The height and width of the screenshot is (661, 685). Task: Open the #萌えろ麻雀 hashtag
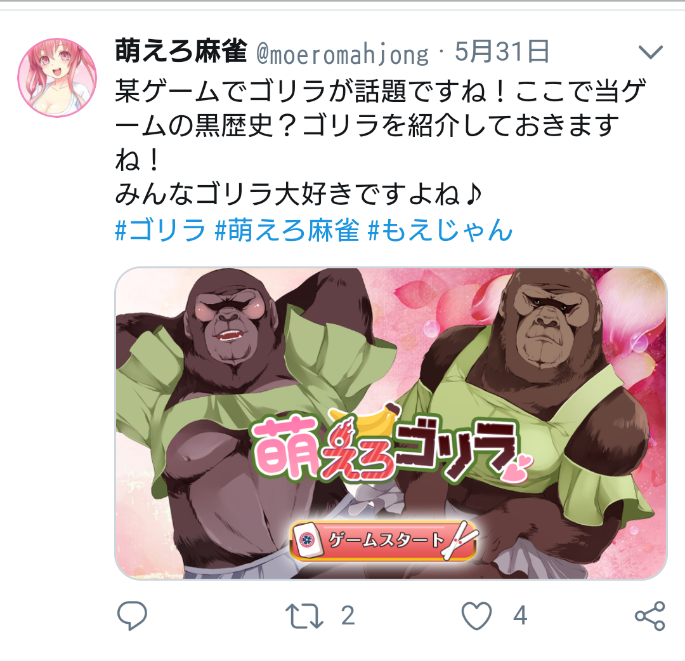pyautogui.click(x=287, y=230)
